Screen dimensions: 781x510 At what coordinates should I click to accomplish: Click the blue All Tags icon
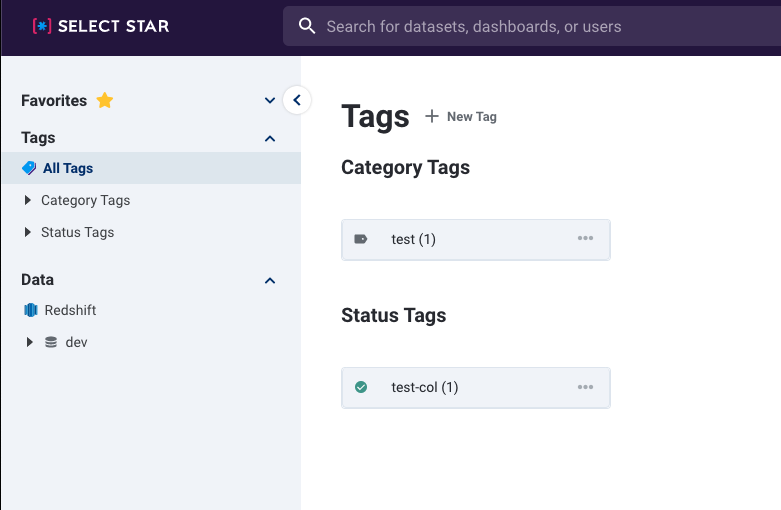[29, 168]
